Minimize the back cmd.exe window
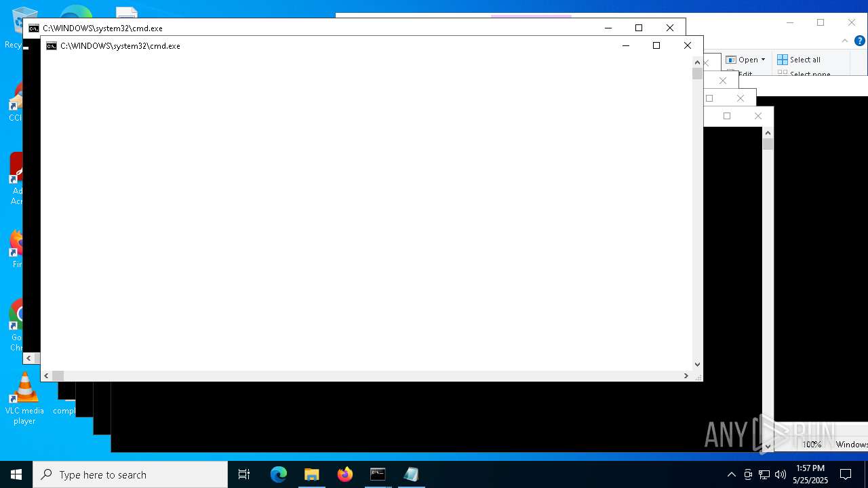The height and width of the screenshot is (488, 868). pos(608,28)
